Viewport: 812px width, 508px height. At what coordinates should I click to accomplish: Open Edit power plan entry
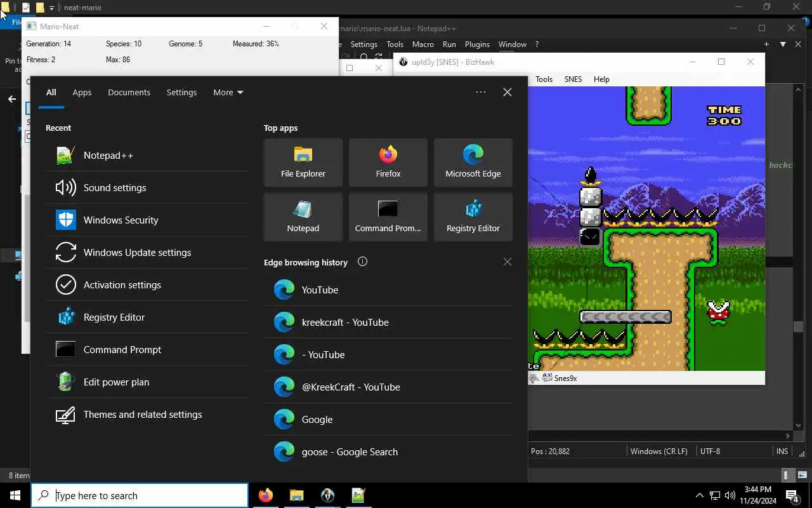pos(147,382)
